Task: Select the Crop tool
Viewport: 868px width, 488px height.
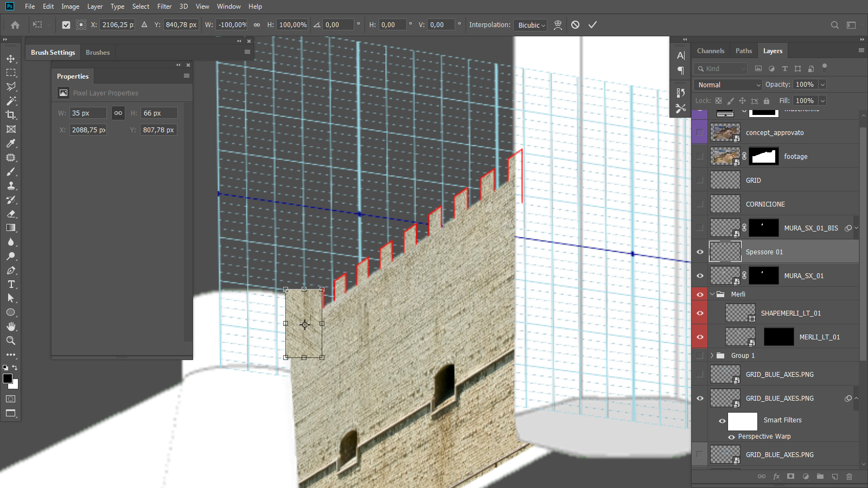Action: [x=11, y=115]
